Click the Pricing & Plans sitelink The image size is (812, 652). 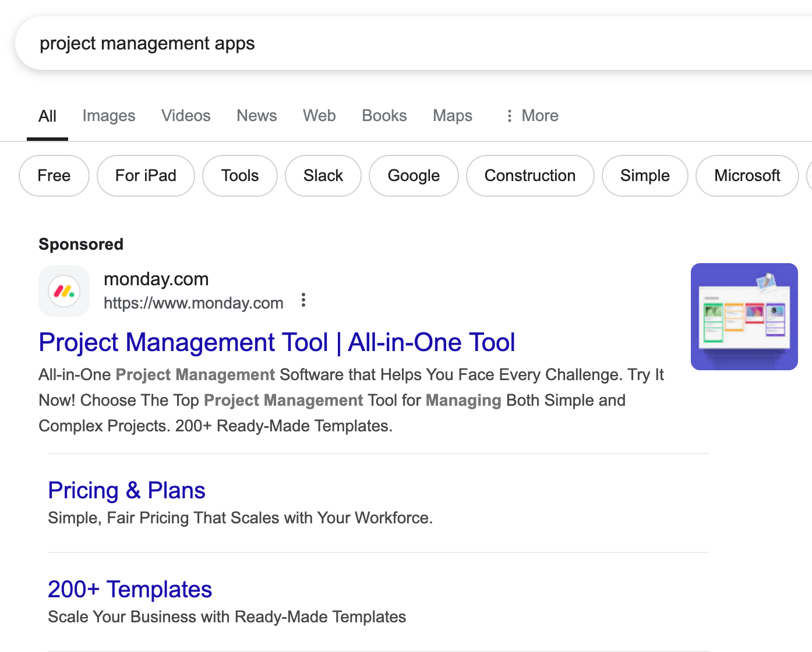(x=126, y=490)
